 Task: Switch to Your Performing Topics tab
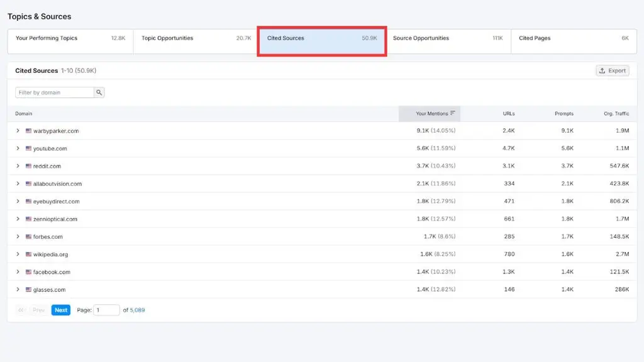tap(70, 41)
